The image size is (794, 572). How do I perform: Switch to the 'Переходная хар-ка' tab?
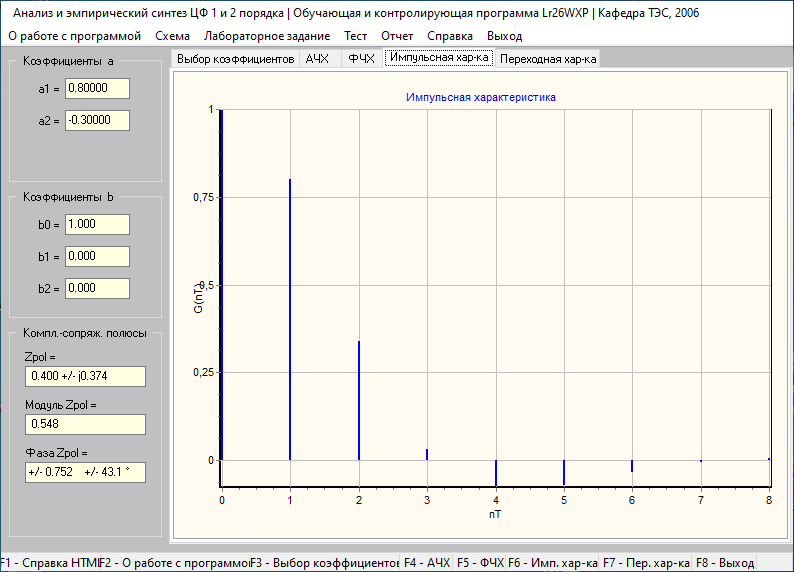tap(548, 59)
